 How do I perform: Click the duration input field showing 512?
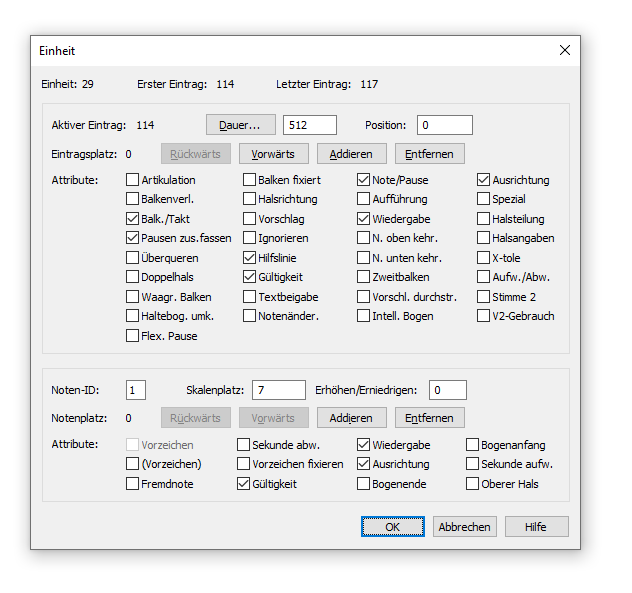(310, 125)
